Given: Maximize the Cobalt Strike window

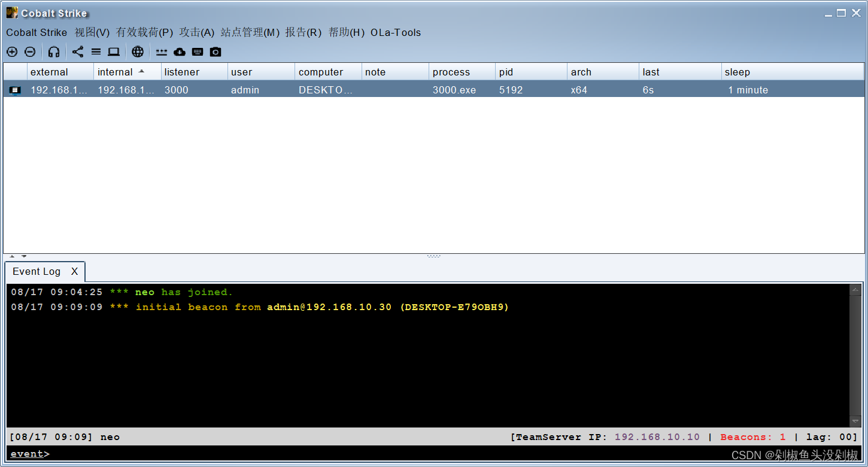Looking at the screenshot, I should coord(841,13).
